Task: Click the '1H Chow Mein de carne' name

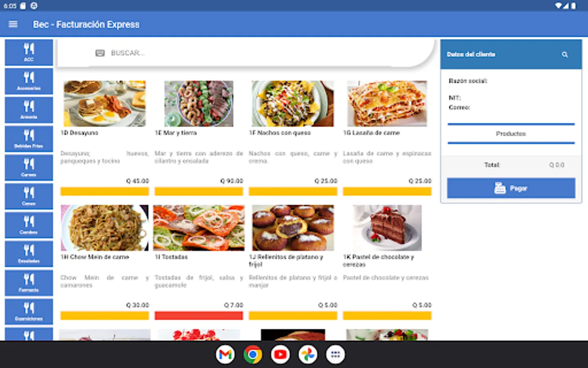Action: pyautogui.click(x=95, y=257)
